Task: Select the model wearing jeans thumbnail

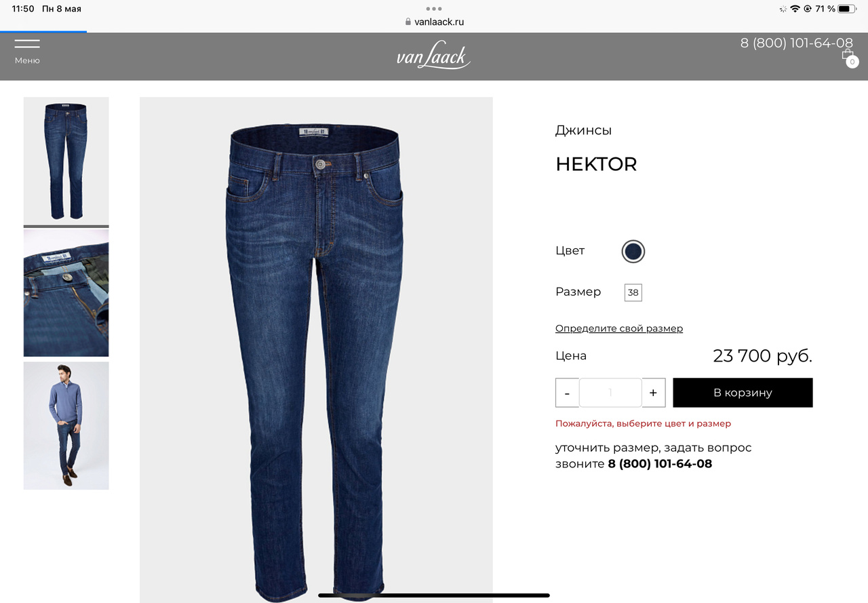Action: click(66, 426)
